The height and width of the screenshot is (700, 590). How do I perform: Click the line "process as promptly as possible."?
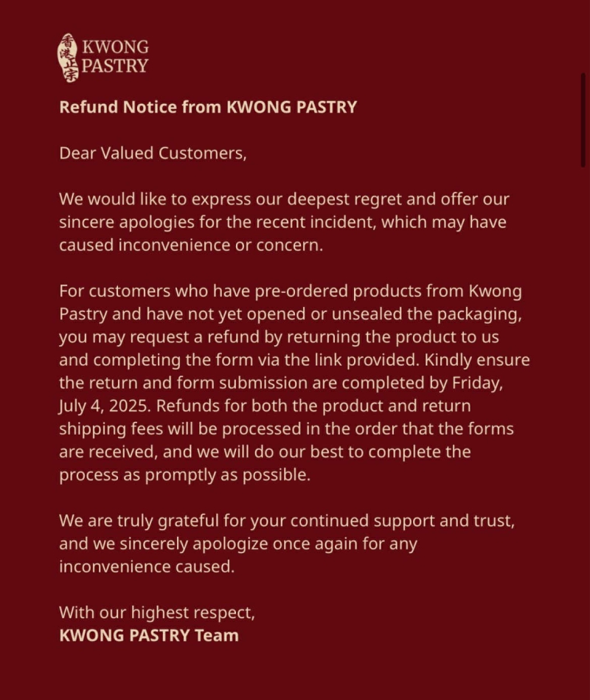pos(184,475)
